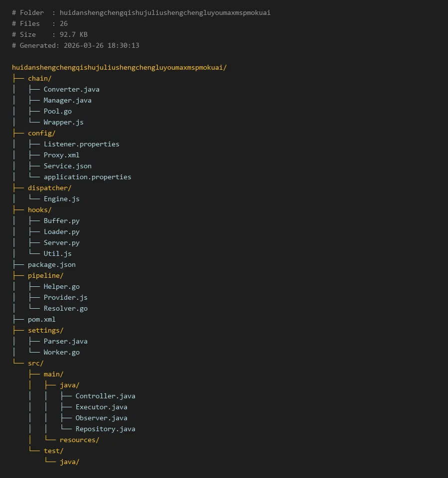Screen dimensions: 448x478
Task: Expand the dispatcher/ folder
Action: coord(49,188)
